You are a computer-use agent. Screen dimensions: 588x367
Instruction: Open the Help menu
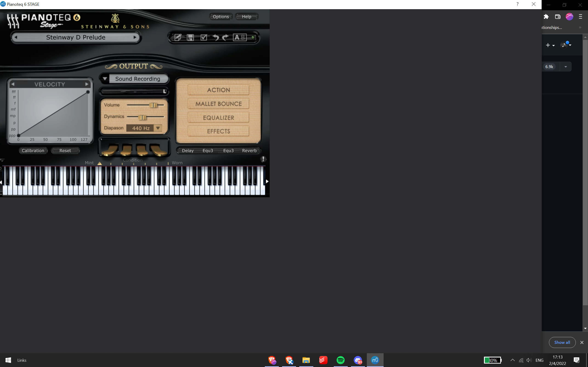pyautogui.click(x=246, y=17)
